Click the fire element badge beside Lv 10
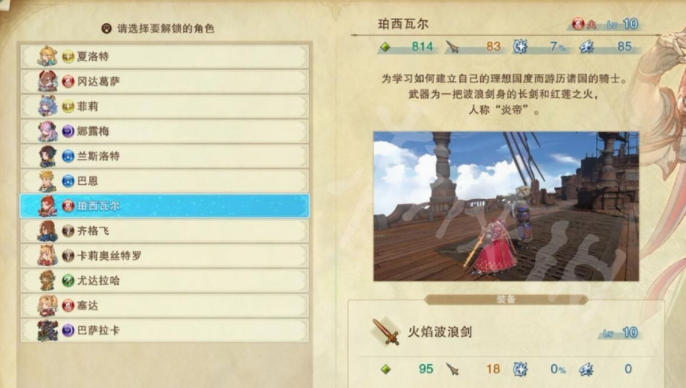Viewport: 686px width, 388px height. pos(578,24)
